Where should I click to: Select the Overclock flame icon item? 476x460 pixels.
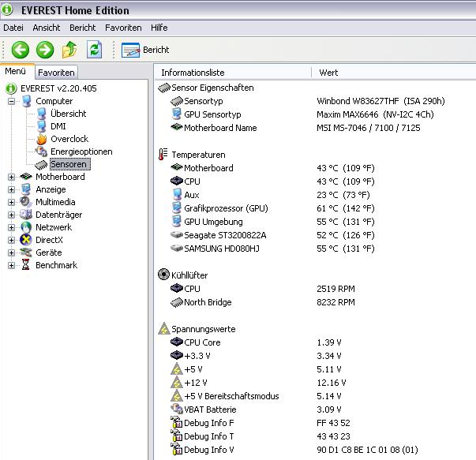pos(41,139)
